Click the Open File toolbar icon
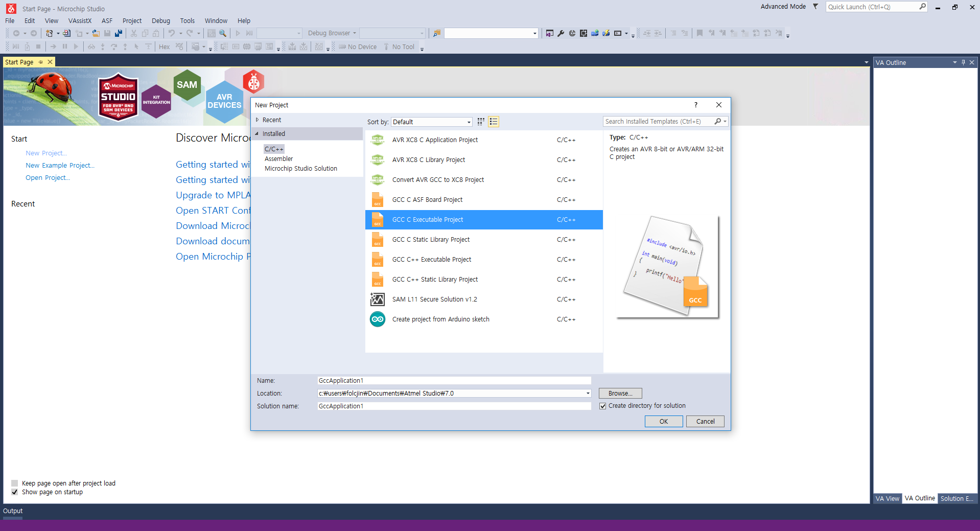The image size is (980, 531). pos(96,33)
